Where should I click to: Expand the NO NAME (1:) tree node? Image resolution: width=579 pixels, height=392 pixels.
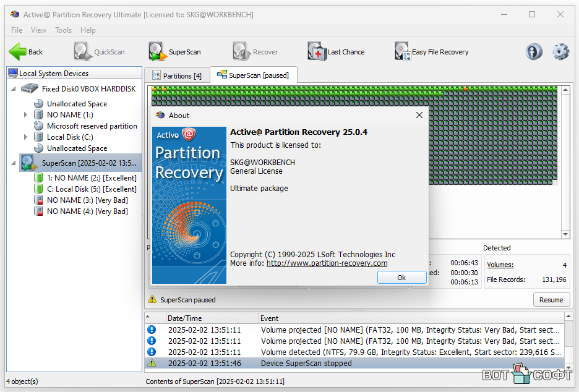[x=25, y=115]
